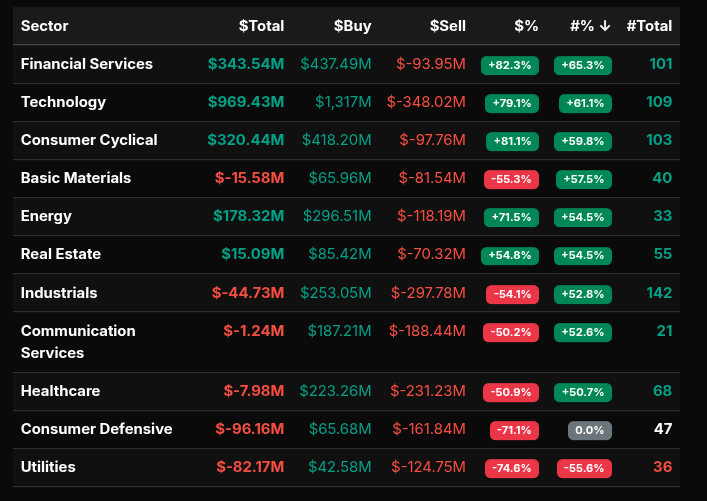Click the Basic Materials sector name
This screenshot has width=707, height=501.
click(x=76, y=178)
